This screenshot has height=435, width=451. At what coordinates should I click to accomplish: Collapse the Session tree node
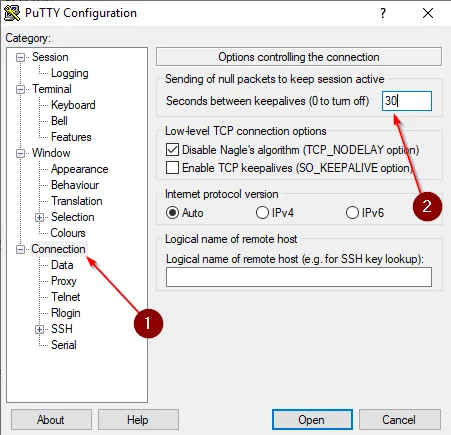pos(20,57)
